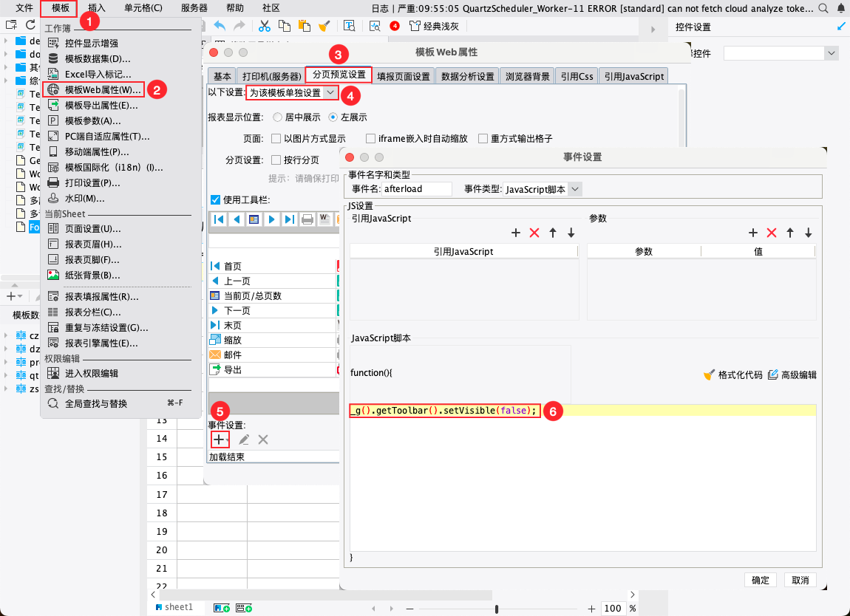Switch to 分页预览设置 tab

coord(339,75)
